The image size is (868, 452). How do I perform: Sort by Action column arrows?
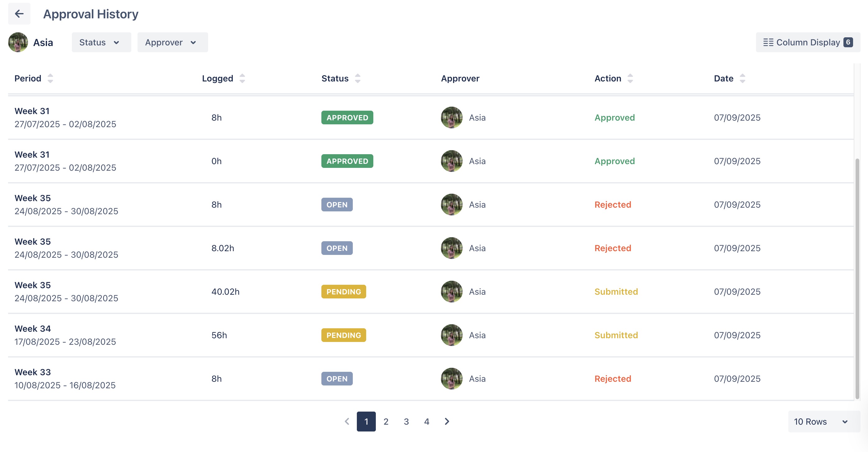point(630,78)
